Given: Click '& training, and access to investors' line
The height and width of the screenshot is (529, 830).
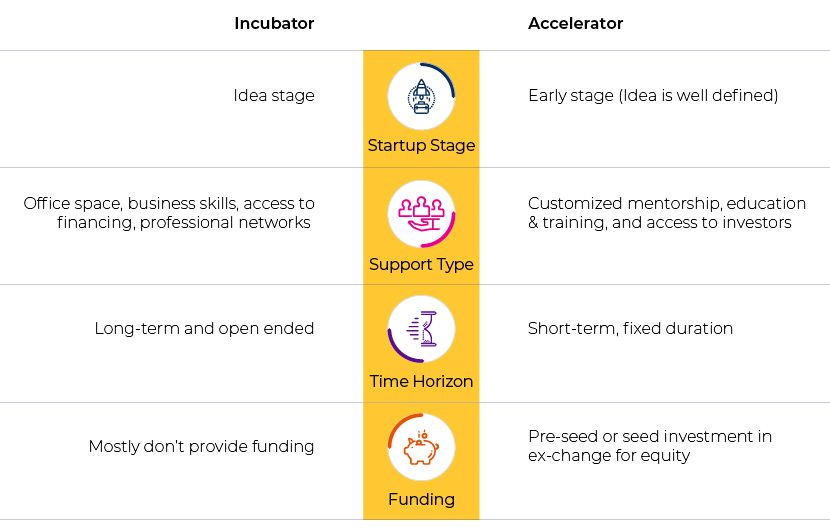Looking at the screenshot, I should [x=660, y=222].
